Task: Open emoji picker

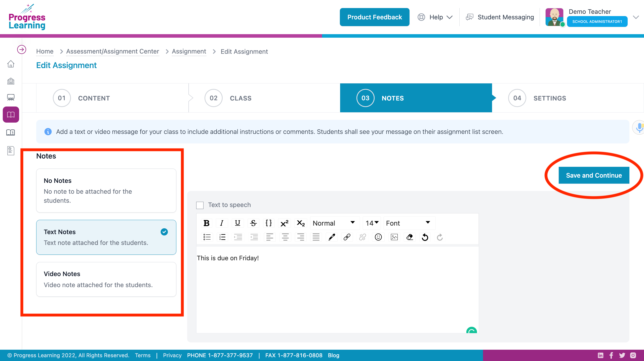Action: (x=378, y=237)
